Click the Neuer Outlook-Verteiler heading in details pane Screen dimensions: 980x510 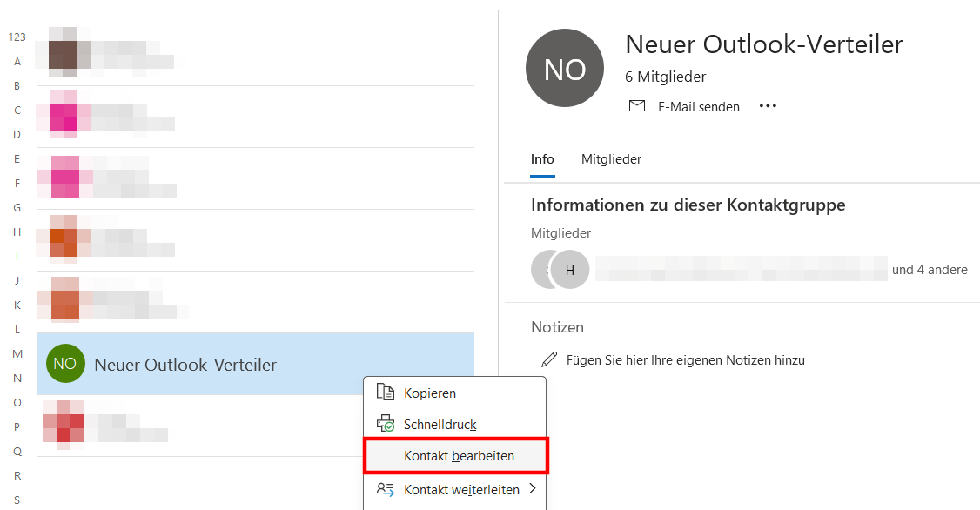[x=764, y=44]
